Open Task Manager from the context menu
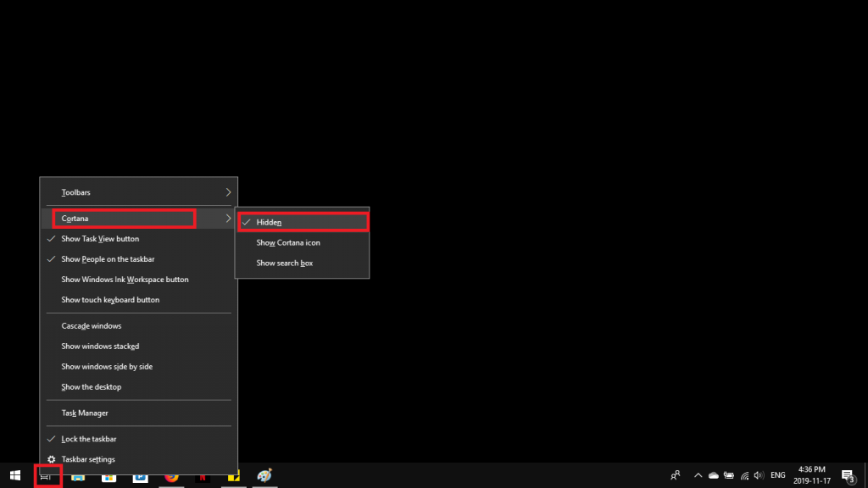Image resolution: width=868 pixels, height=488 pixels. tap(138, 413)
